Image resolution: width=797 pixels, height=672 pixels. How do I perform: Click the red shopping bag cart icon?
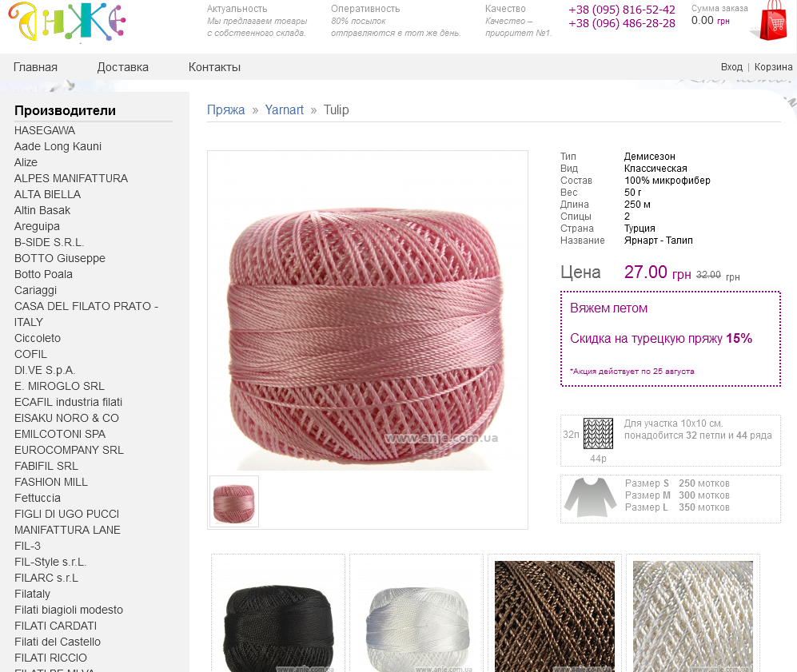pos(770,20)
